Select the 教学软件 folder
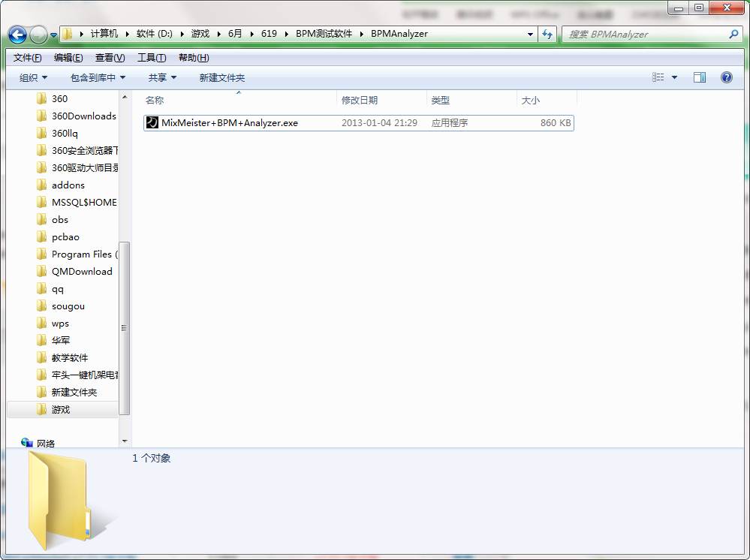The height and width of the screenshot is (560, 750). tap(70, 358)
